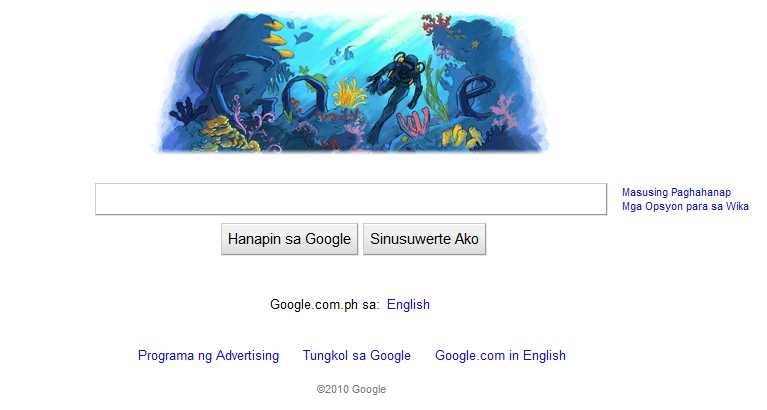
Task: Open the Tungkol sa Google link
Action: (x=356, y=355)
